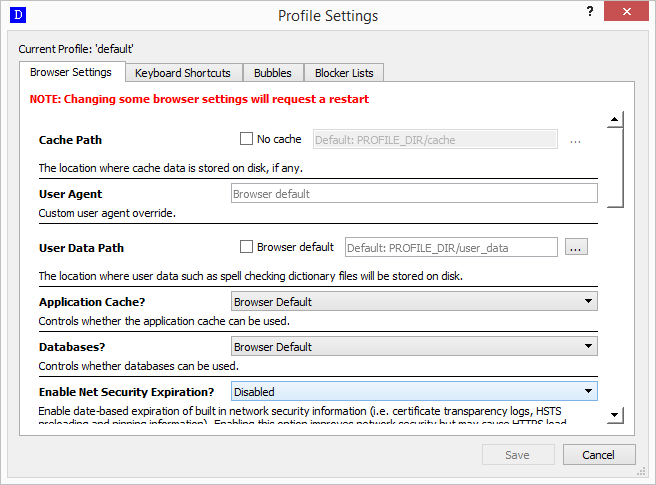Click the Enable Net Security Expiration? label
The image size is (656, 485).
point(126,392)
